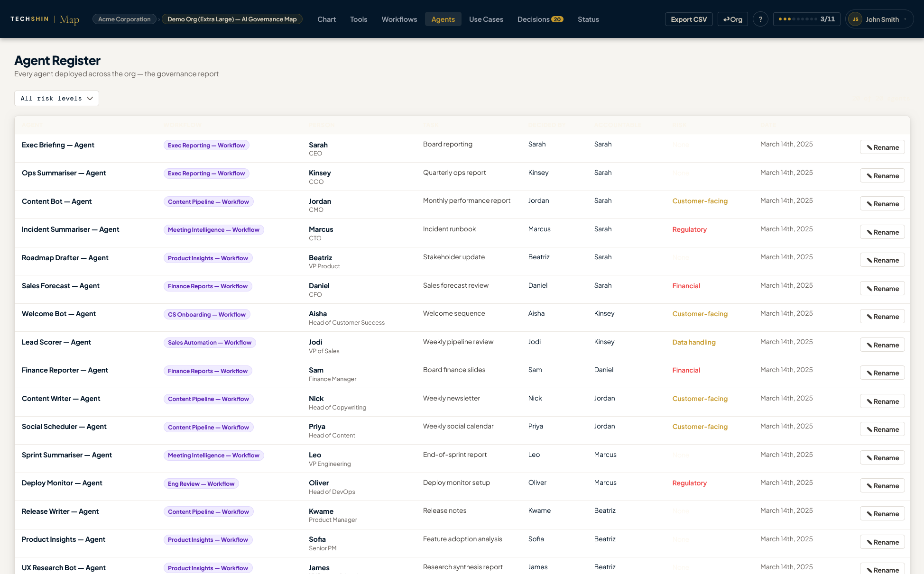Open Exec Reporting workflow tag for Exec Briefing
Viewport: 924px width, 574px height.
206,146
